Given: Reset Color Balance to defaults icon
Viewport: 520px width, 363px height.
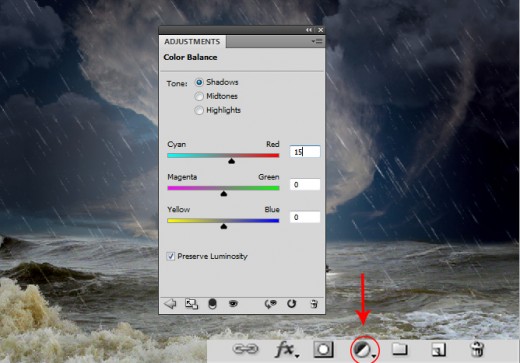Looking at the screenshot, I should (x=292, y=304).
